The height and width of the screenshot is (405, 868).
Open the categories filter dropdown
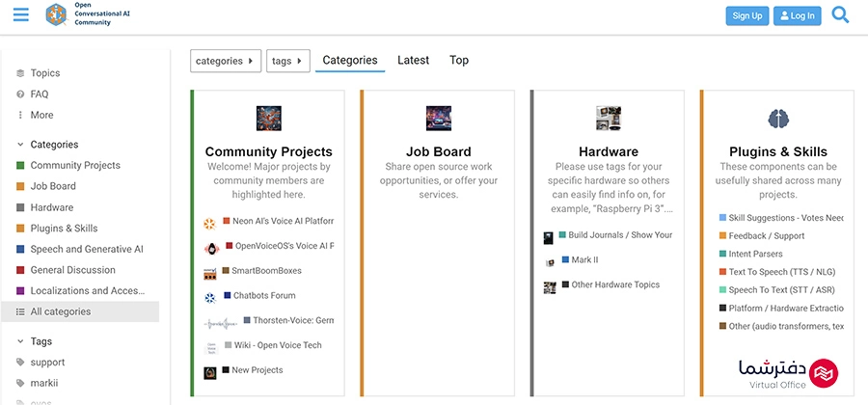pos(226,61)
